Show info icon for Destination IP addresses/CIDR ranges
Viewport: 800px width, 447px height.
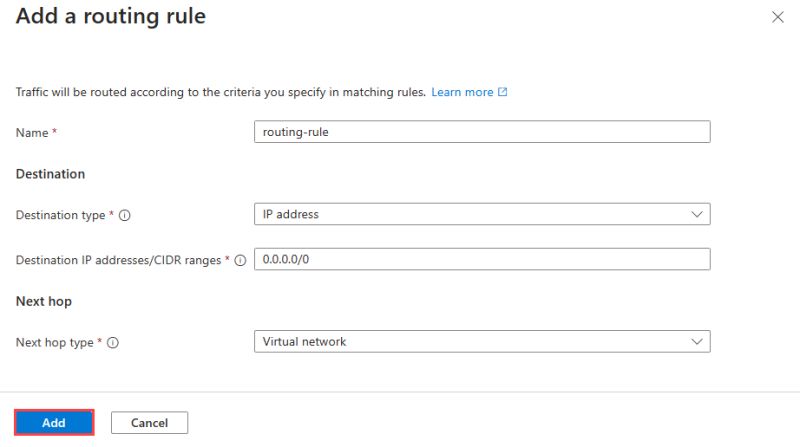tap(240, 260)
